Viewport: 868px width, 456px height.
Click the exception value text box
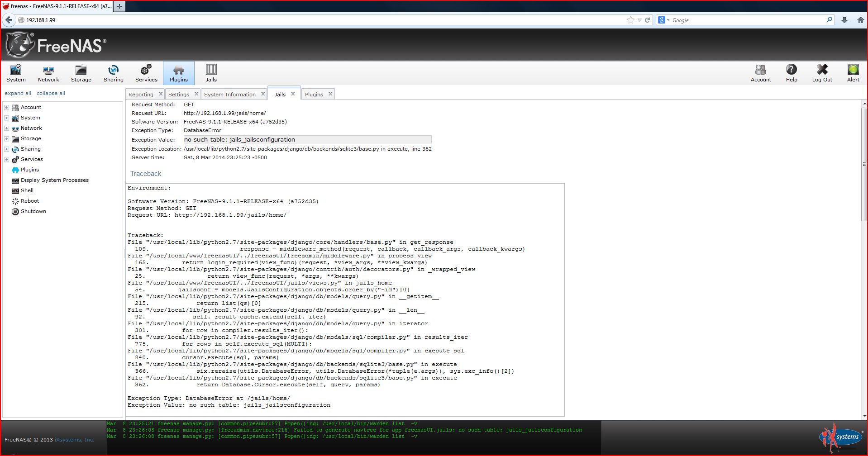307,139
